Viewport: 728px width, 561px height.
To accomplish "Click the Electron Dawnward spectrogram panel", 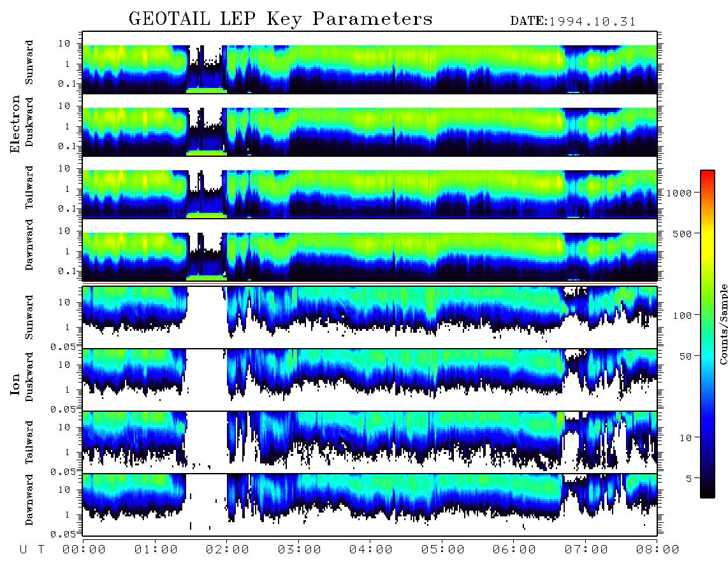I will pos(370,251).
